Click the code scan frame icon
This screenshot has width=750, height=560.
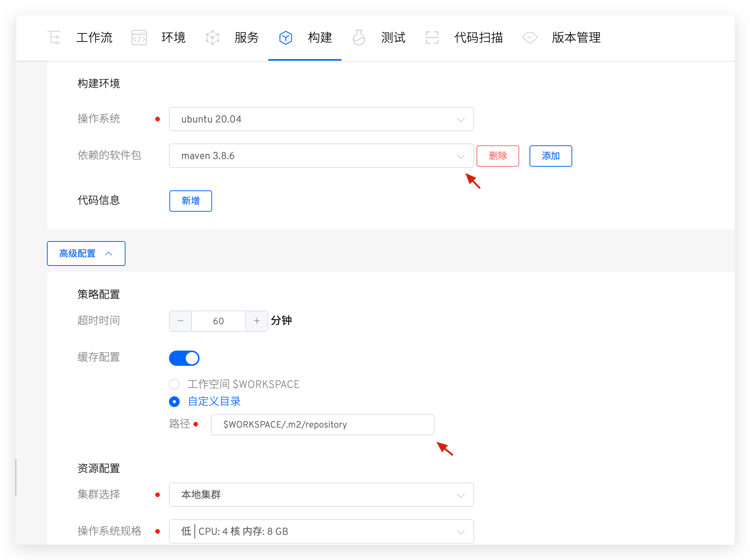point(432,37)
